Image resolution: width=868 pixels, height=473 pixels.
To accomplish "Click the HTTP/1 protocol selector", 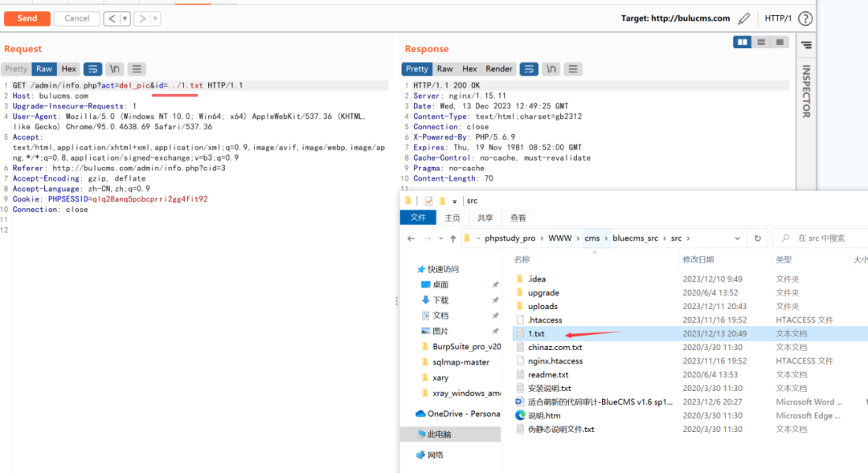I will pos(778,18).
